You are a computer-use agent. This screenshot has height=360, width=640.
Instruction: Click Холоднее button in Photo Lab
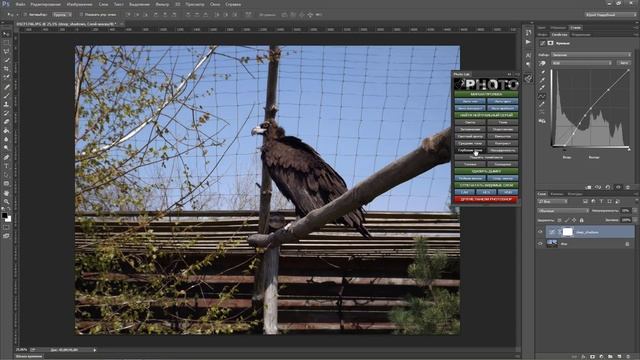click(502, 164)
